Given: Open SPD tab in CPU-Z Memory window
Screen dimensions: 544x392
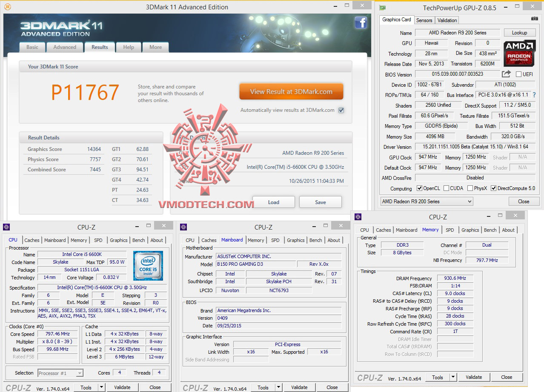Looking at the screenshot, I should (x=450, y=230).
